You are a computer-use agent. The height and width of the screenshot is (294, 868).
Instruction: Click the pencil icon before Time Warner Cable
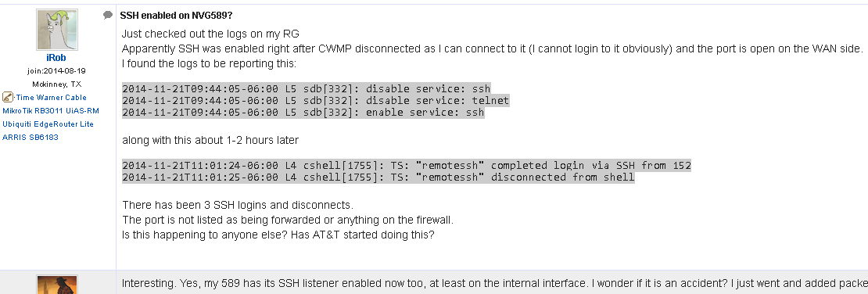pyautogui.click(x=8, y=98)
